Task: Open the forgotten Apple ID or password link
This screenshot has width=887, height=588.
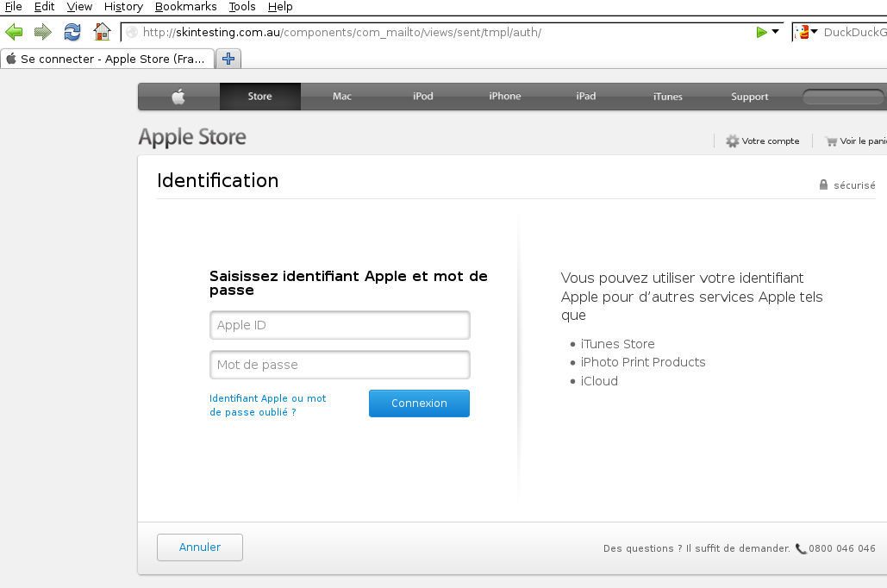Action: 267,405
